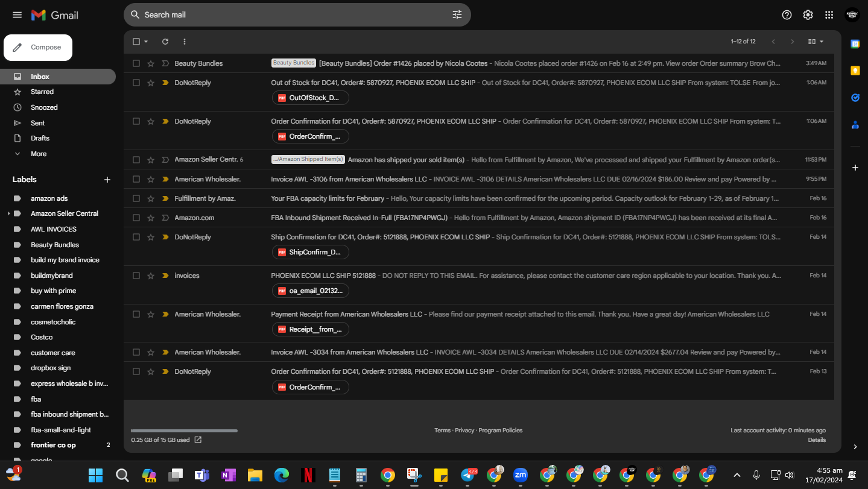This screenshot has height=489, width=868.
Task: Open the OutOfStock PDF attachment
Action: coord(310,98)
